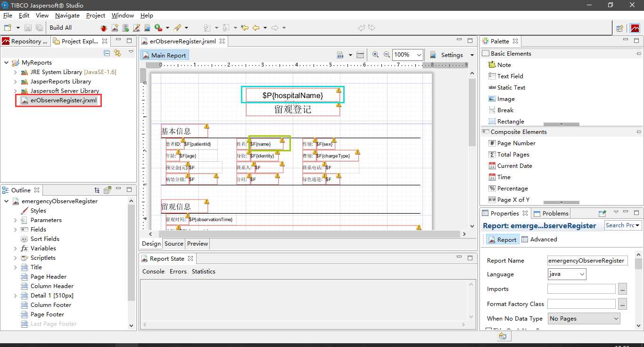Click the Zoom Out magnifier icon

coord(387,55)
